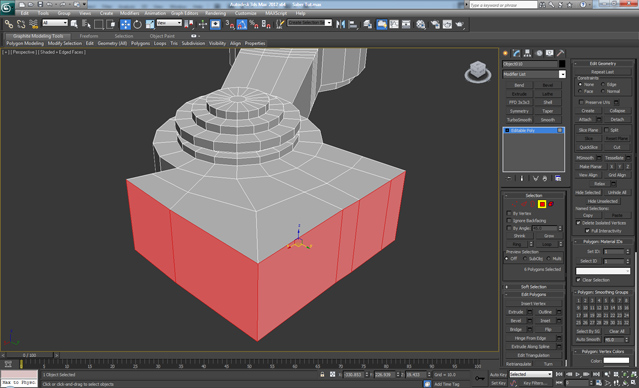The image size is (639, 388).
Task: Open the Create Selection Set dropdown
Action: click(310, 22)
